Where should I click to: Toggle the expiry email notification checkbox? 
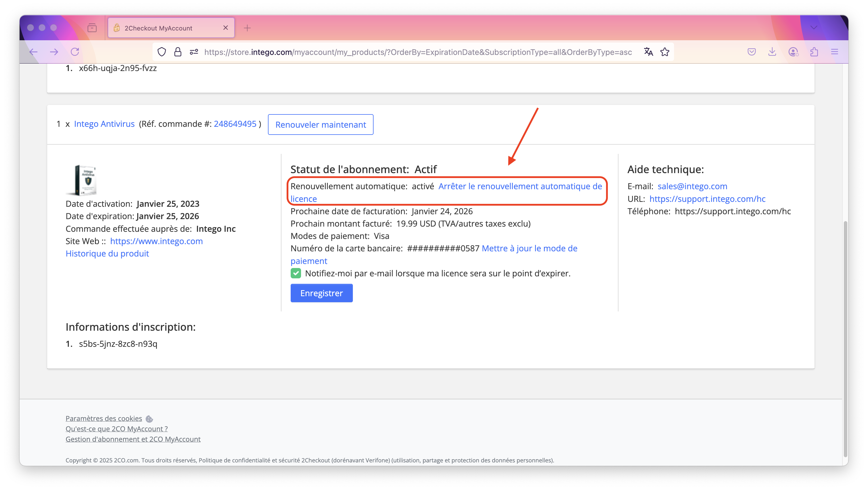[x=296, y=273]
